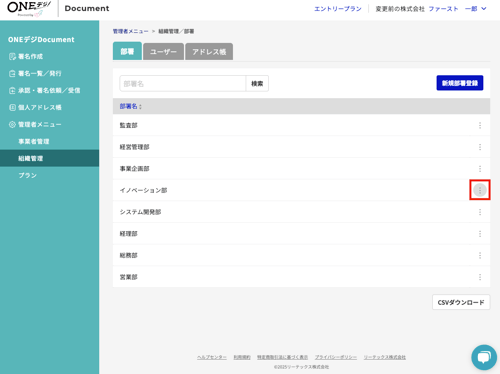The image size is (500, 374).
Task: Select the 総務部 row text
Action: coord(128,255)
